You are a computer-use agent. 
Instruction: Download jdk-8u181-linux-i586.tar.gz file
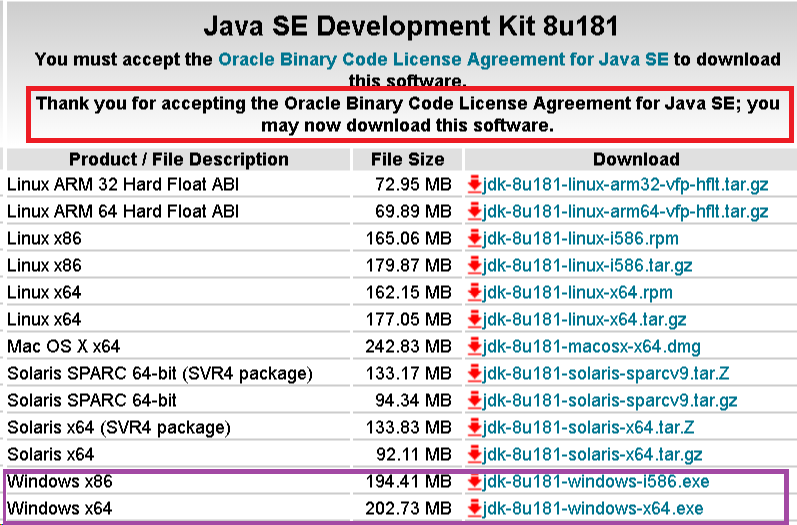click(x=587, y=265)
